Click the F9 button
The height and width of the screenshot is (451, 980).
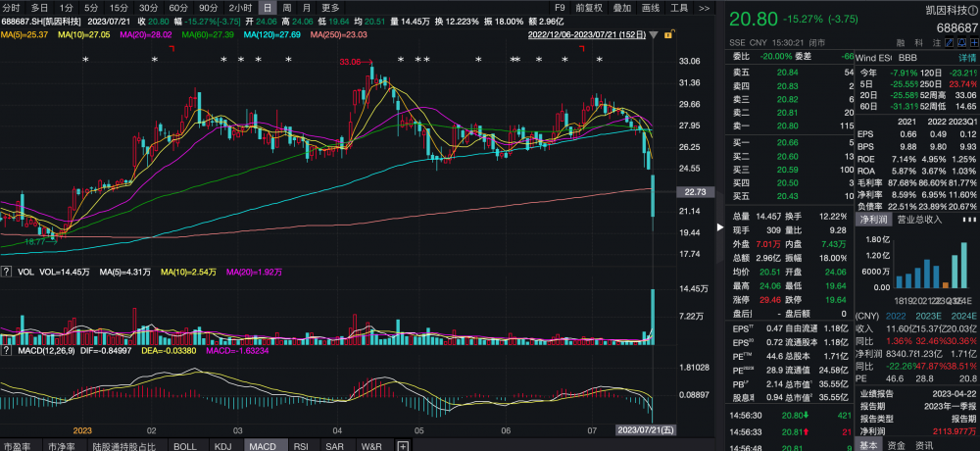click(560, 8)
